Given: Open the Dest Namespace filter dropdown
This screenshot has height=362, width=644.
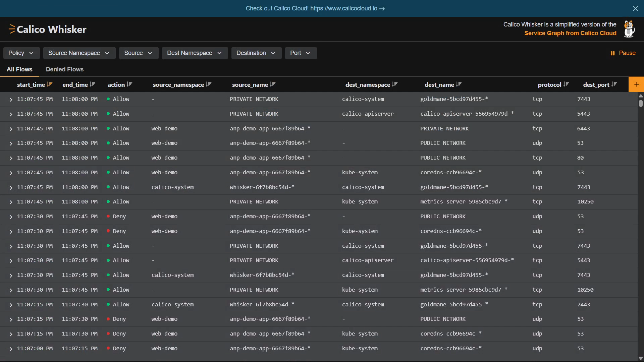Looking at the screenshot, I should coord(195,53).
